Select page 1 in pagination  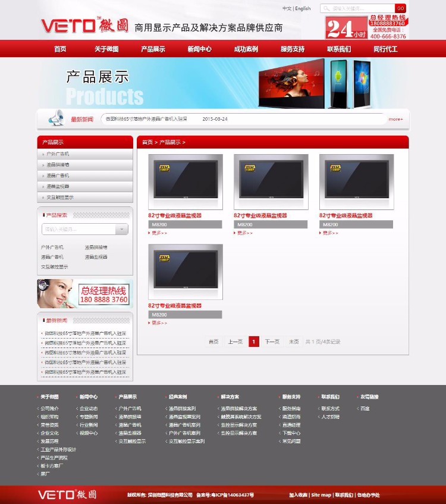click(x=254, y=342)
